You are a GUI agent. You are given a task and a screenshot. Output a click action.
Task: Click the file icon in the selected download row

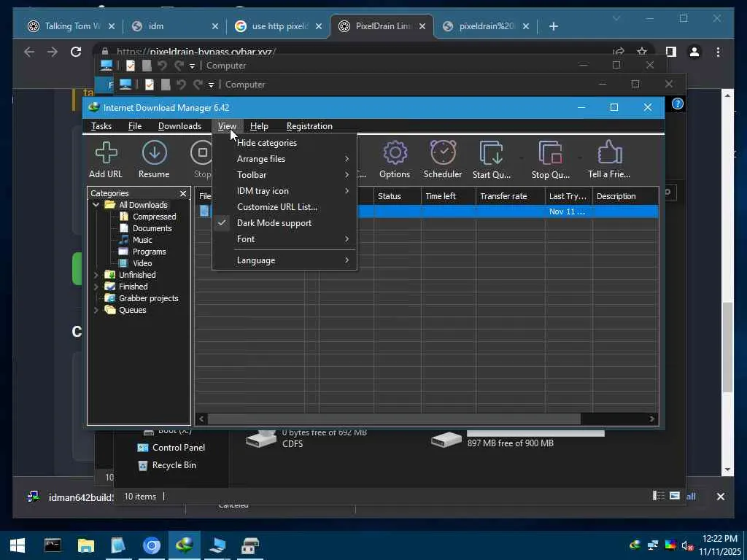(x=204, y=211)
